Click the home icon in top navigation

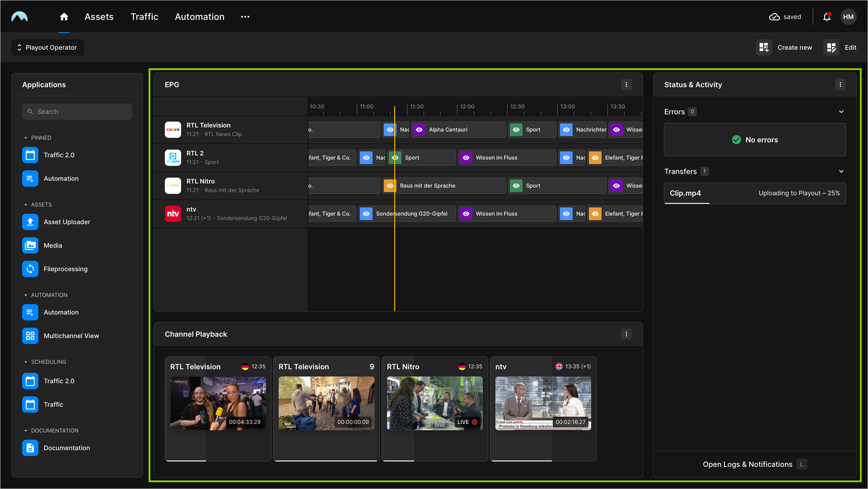click(64, 17)
